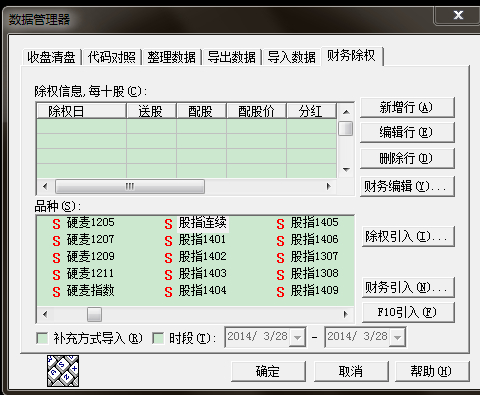Click the 财务引入 button
The width and height of the screenshot is (480, 395).
click(408, 287)
